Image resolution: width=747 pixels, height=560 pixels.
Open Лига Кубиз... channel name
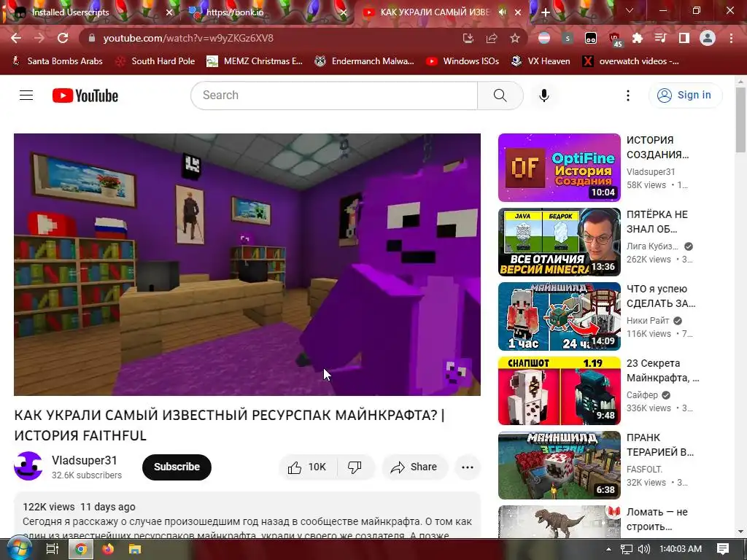pos(653,246)
